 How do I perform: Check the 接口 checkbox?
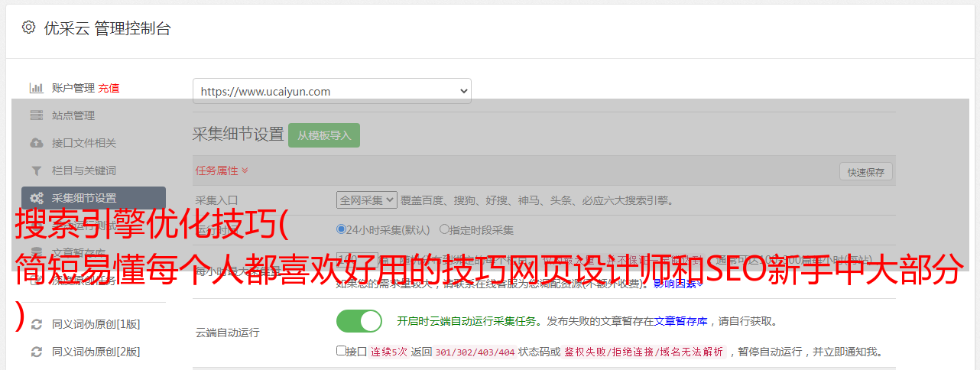coord(341,351)
